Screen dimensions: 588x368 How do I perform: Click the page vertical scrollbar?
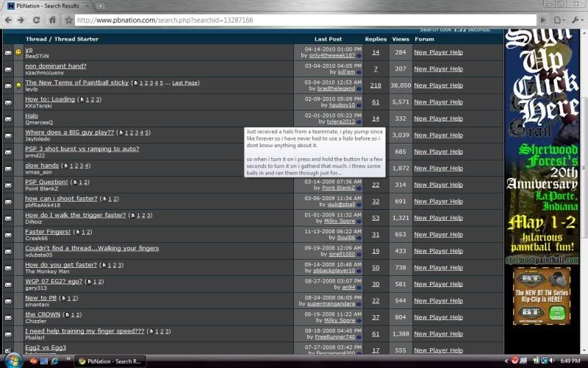(584, 167)
